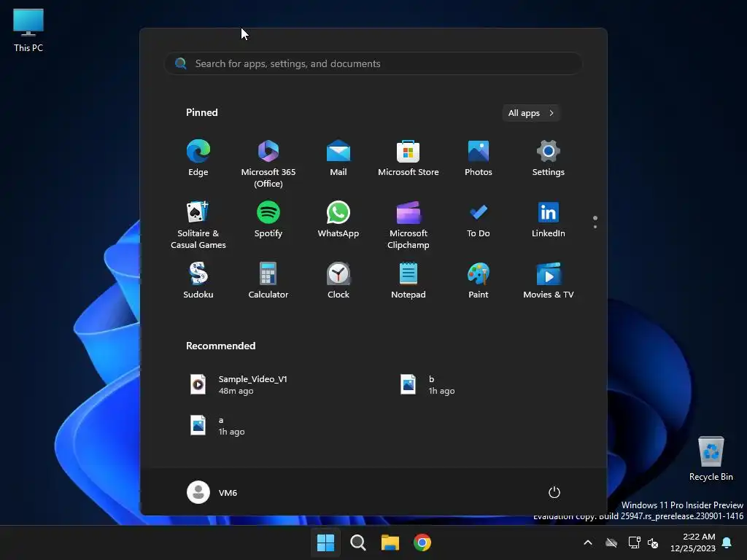
Task: Launch Google Chrome from the taskbar
Action: coord(422,542)
